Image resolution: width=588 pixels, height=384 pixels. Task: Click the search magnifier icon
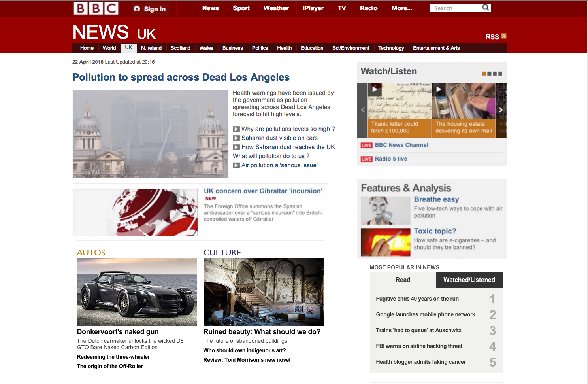point(486,8)
